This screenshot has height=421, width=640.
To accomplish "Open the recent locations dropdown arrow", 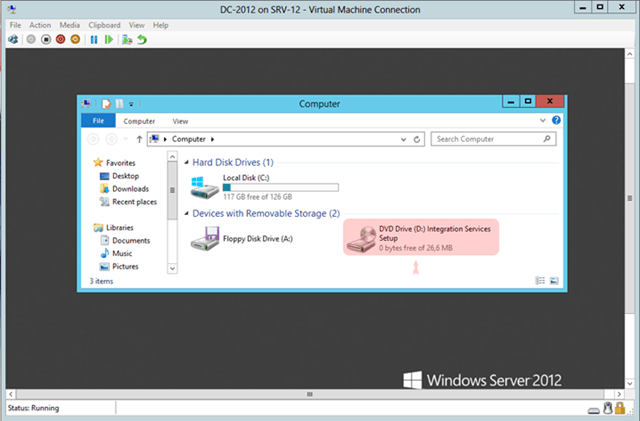I will click(x=126, y=139).
